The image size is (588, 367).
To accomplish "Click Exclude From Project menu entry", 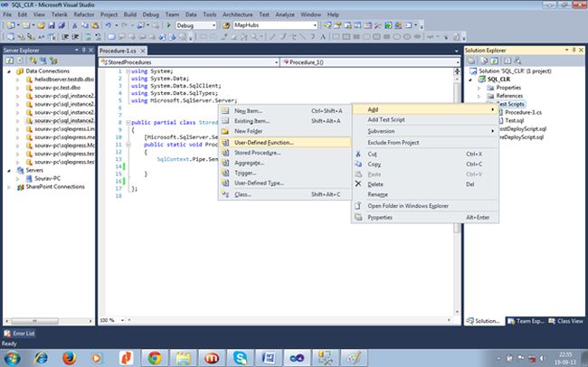I will pyautogui.click(x=425, y=143).
